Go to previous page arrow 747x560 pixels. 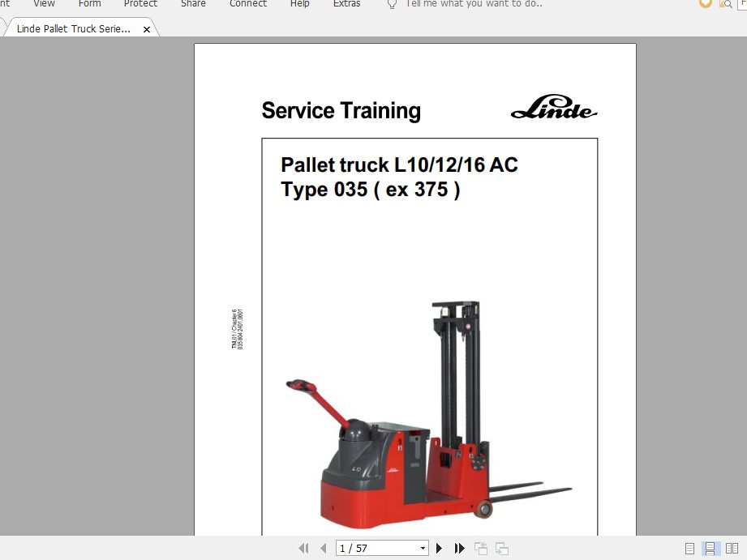[324, 548]
